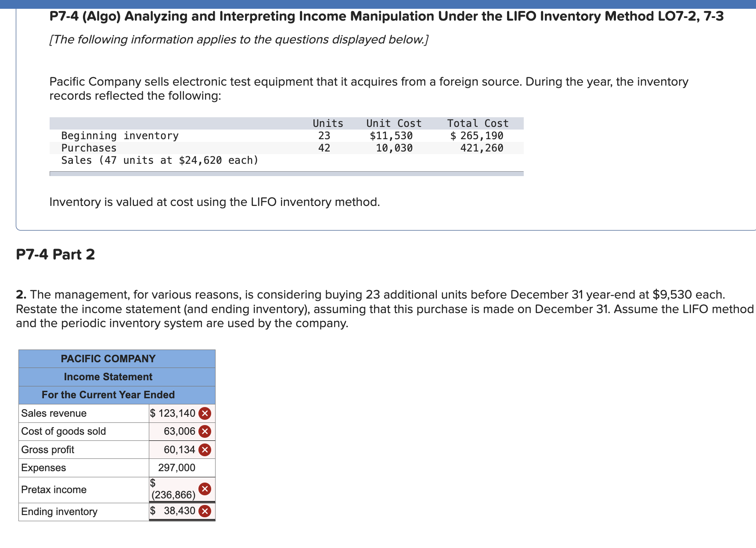Screen dimensions: 756x548
Task: Select the "Pretax income" row label
Action: point(54,490)
